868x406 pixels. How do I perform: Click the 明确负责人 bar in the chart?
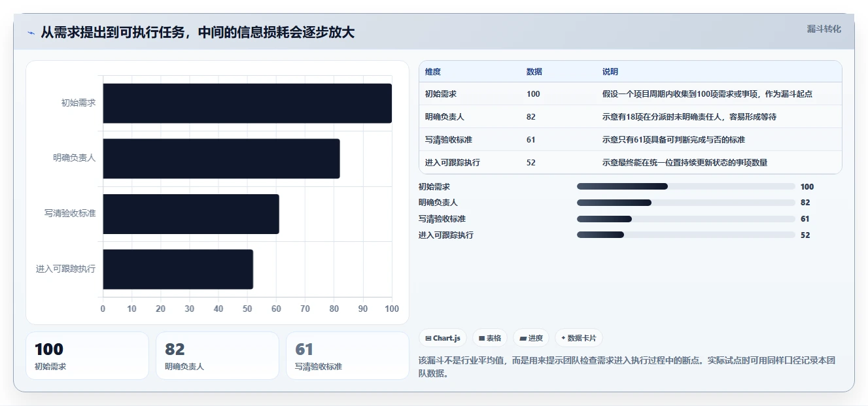point(221,158)
